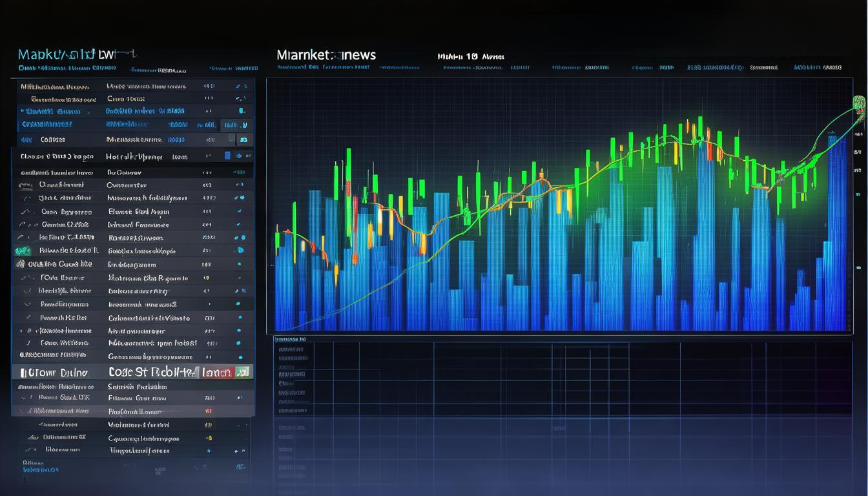Click the green icon left of the watchlist
Screen dimensions: 868x496
pyautogui.click(x=22, y=251)
